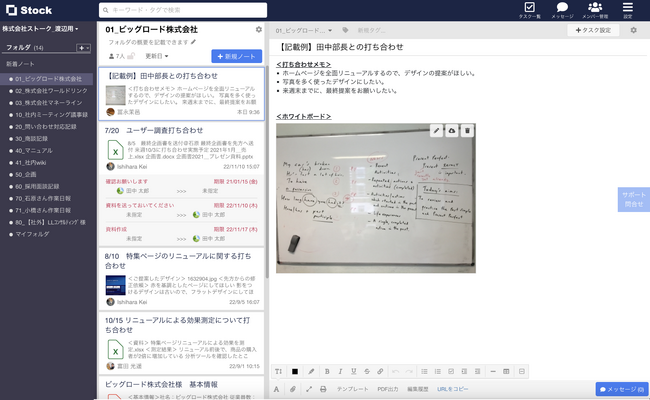Screen dimensions: 650x400
Task: Insert a bulleted list
Action: [x=424, y=371]
